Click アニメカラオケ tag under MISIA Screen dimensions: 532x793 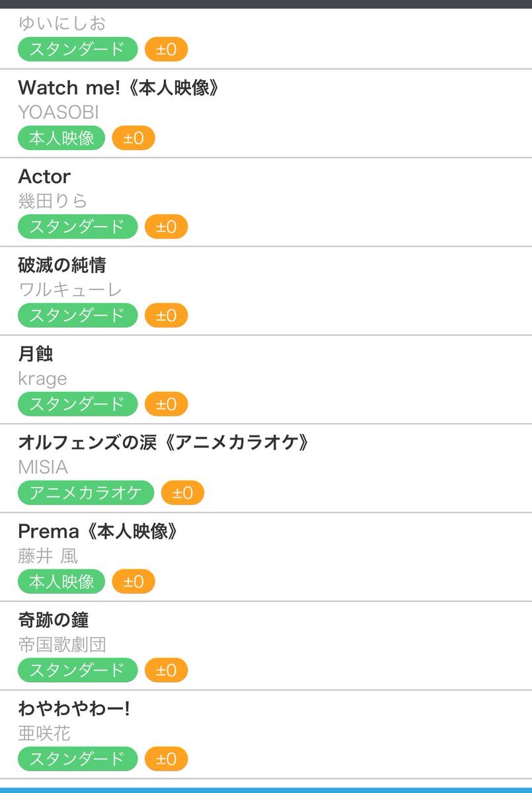(x=86, y=493)
